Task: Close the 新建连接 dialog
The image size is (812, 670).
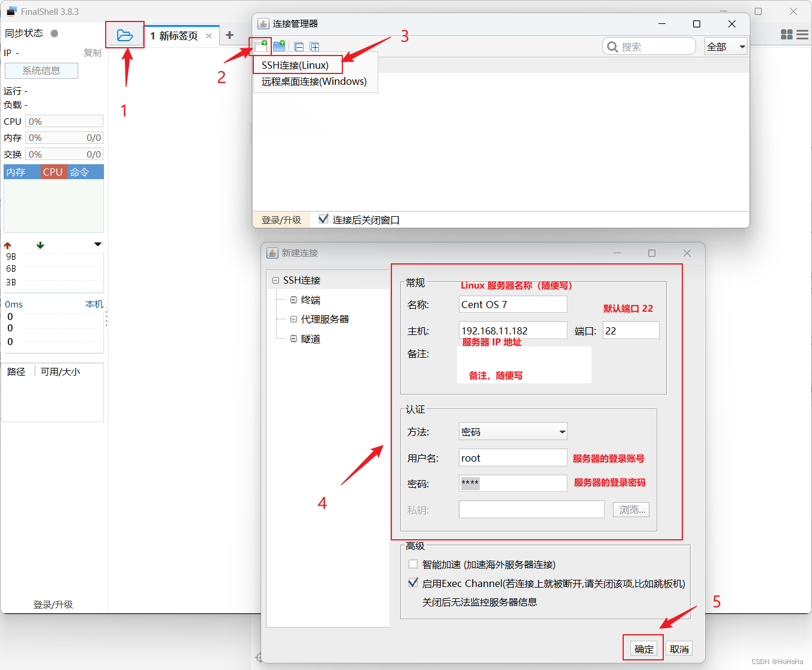Action: [x=687, y=253]
